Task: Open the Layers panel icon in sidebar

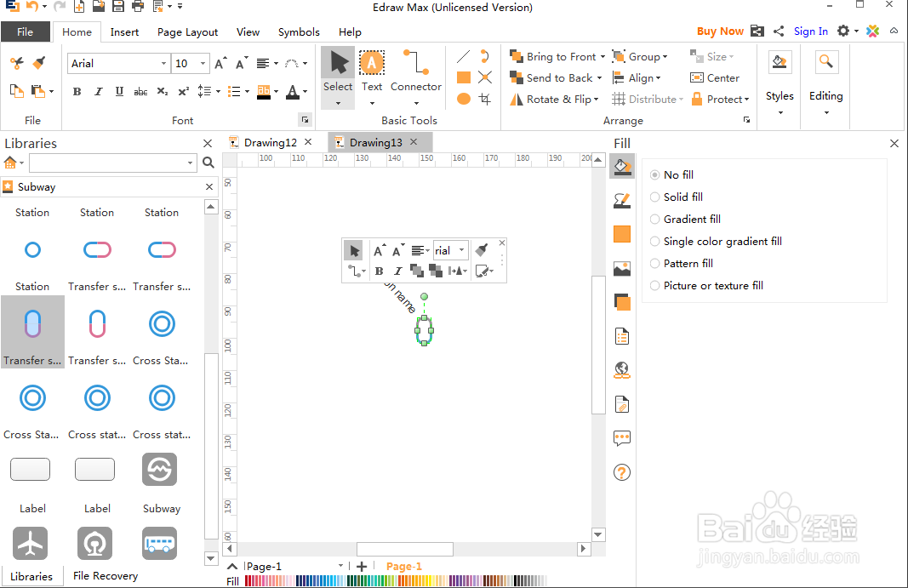Action: tap(622, 302)
